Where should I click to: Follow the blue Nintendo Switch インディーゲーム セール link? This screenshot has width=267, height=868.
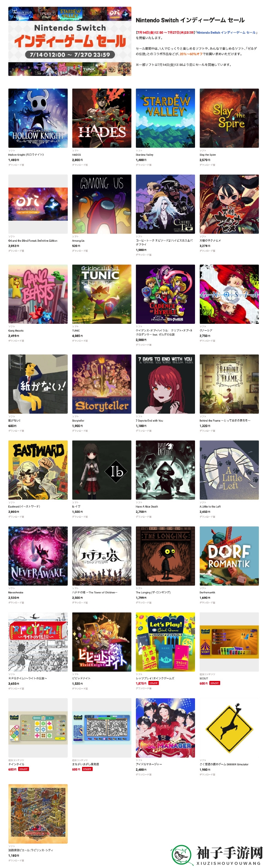[226, 33]
